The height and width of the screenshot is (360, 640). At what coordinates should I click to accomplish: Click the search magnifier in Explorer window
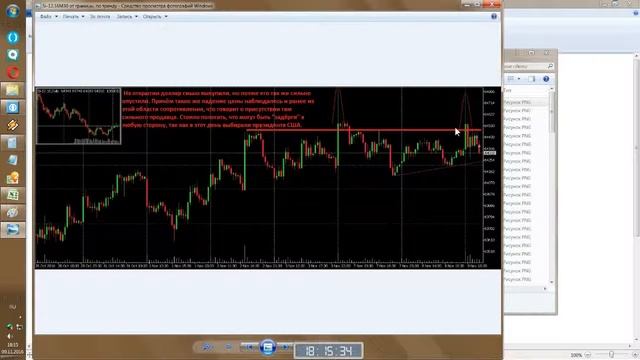point(550,66)
